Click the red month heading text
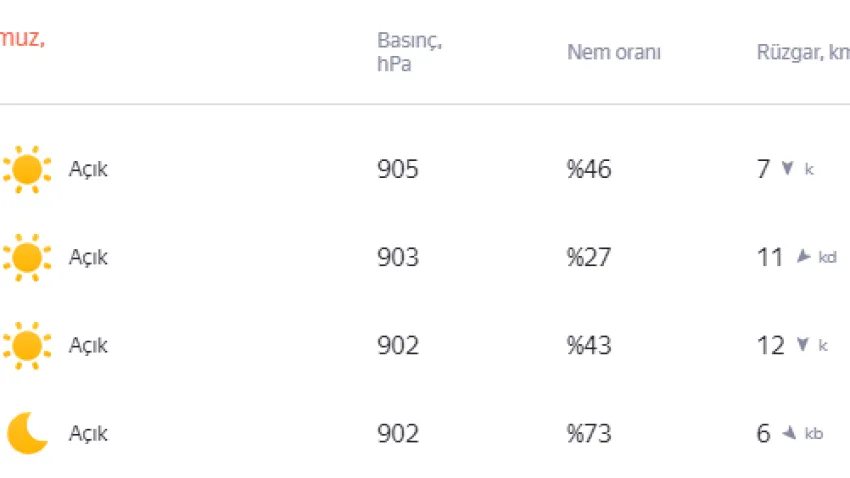This screenshot has width=850, height=478. tap(22, 39)
